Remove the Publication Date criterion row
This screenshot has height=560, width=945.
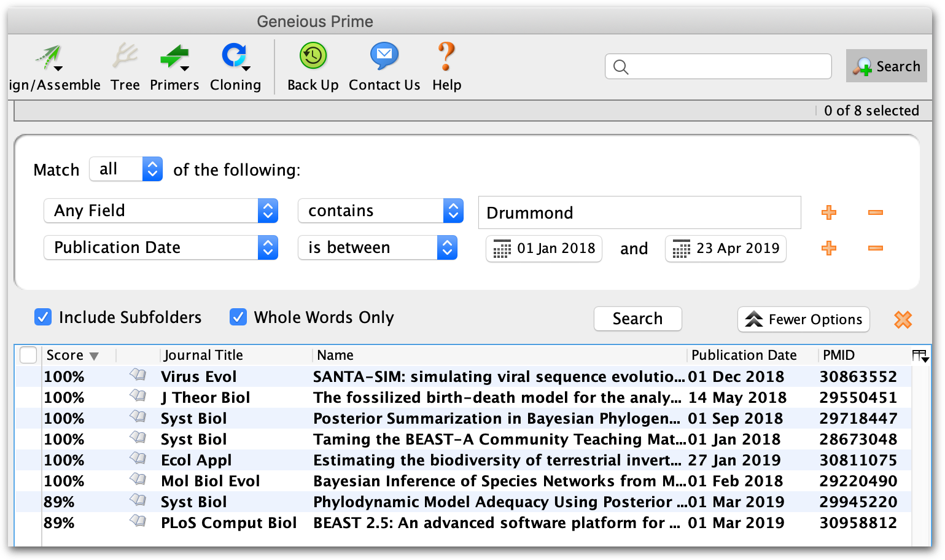876,248
